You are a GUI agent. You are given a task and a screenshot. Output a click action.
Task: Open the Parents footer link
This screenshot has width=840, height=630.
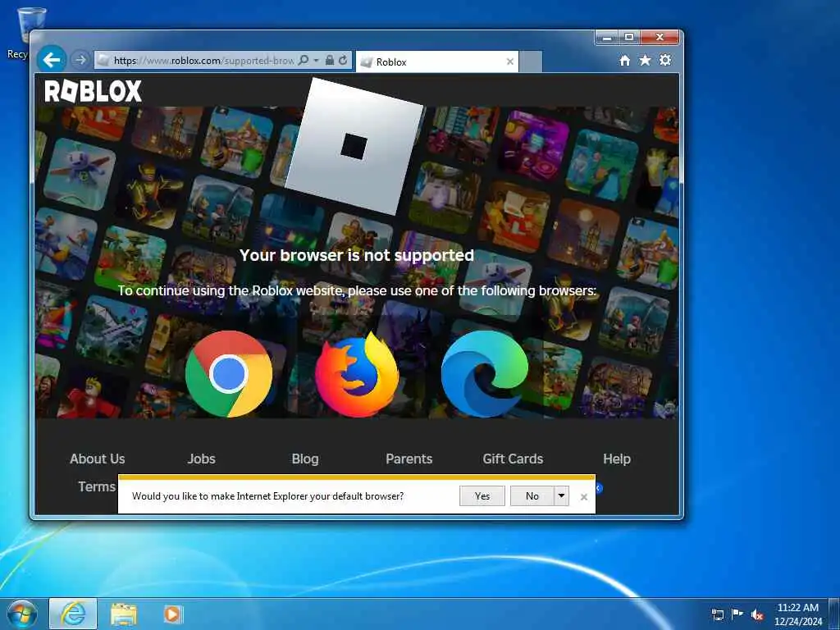[409, 459]
